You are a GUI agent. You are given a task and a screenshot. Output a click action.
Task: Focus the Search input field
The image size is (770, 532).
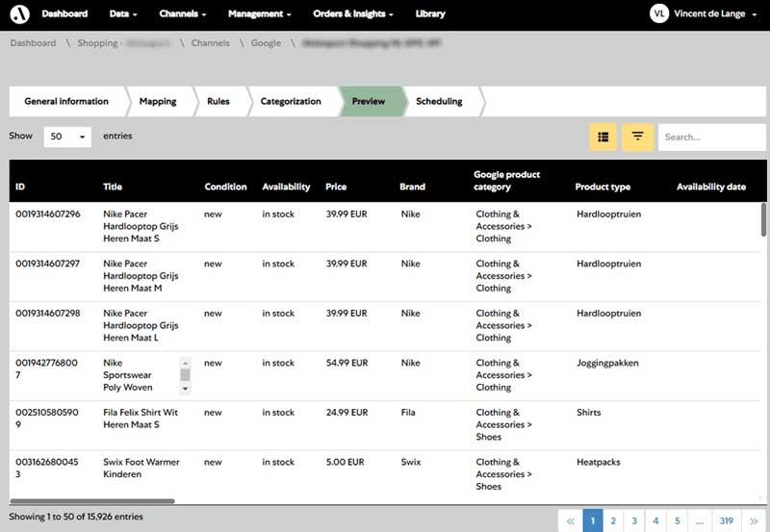(711, 137)
